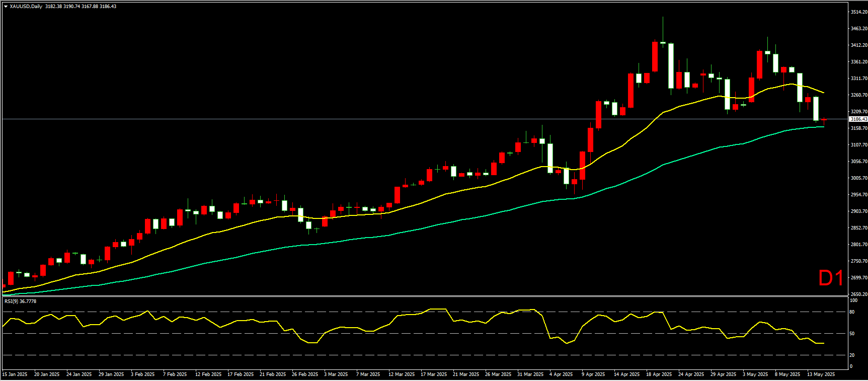Click time axis date 12 Mar 2025
Image resolution: width=868 pixels, height=381 pixels.
(x=402, y=374)
